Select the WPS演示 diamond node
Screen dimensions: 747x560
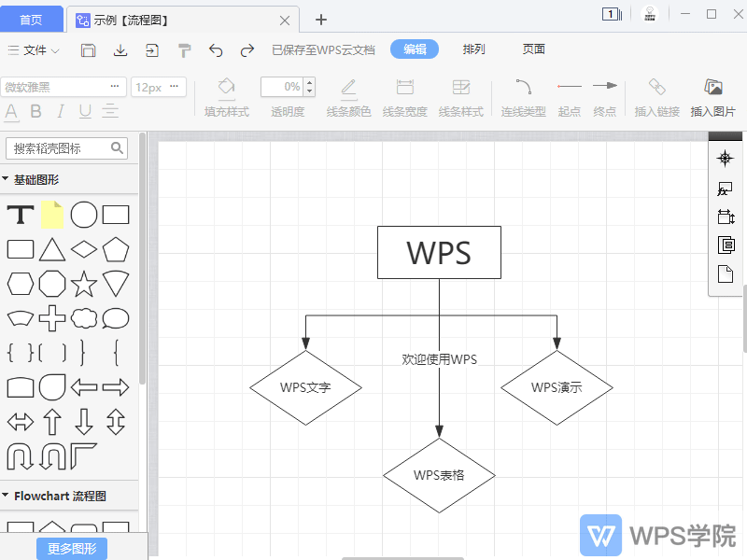point(557,387)
